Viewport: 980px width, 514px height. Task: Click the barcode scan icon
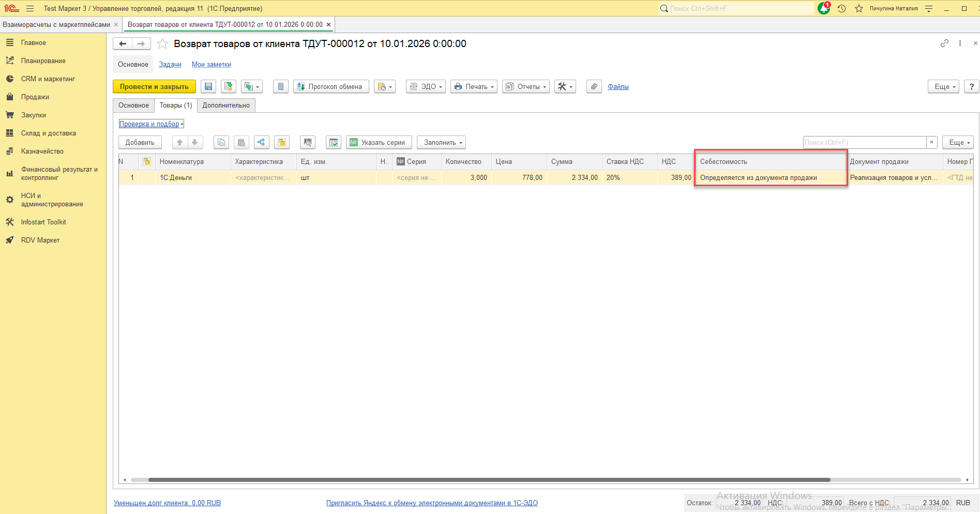coord(308,142)
